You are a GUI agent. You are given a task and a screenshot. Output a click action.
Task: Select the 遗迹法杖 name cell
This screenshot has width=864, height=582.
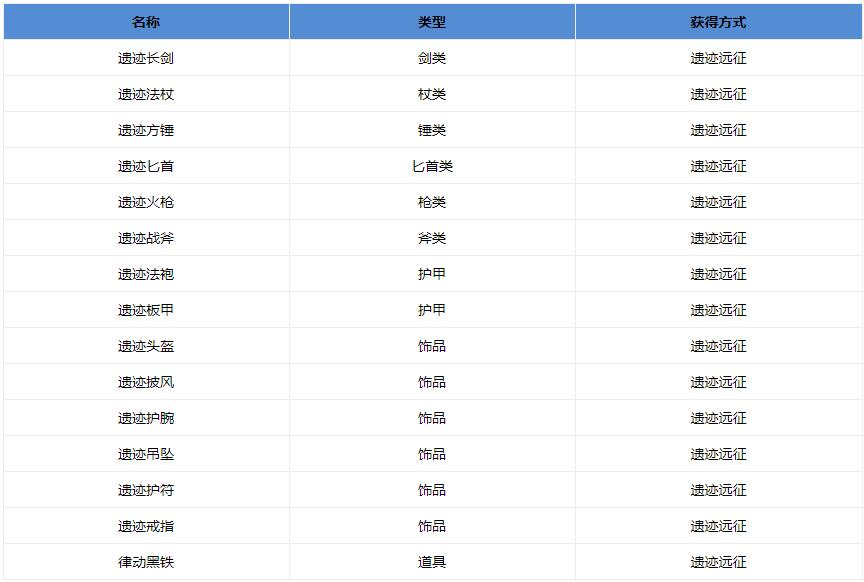(146, 94)
